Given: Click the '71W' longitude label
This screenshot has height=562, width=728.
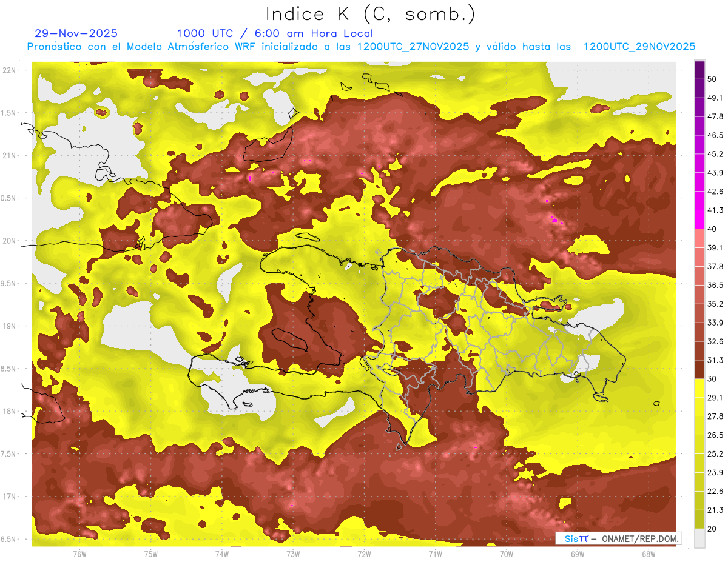Looking at the screenshot, I should [x=435, y=554].
